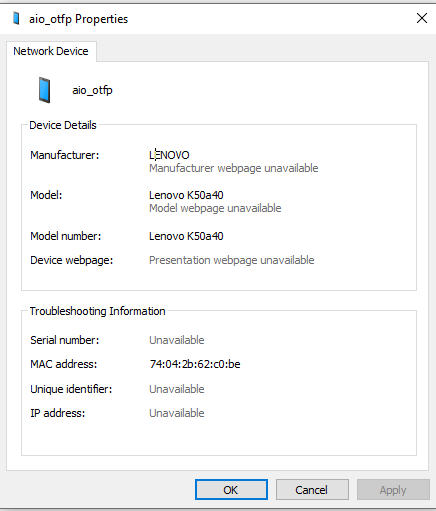
Task: Select the Network Device tab
Action: (x=51, y=51)
